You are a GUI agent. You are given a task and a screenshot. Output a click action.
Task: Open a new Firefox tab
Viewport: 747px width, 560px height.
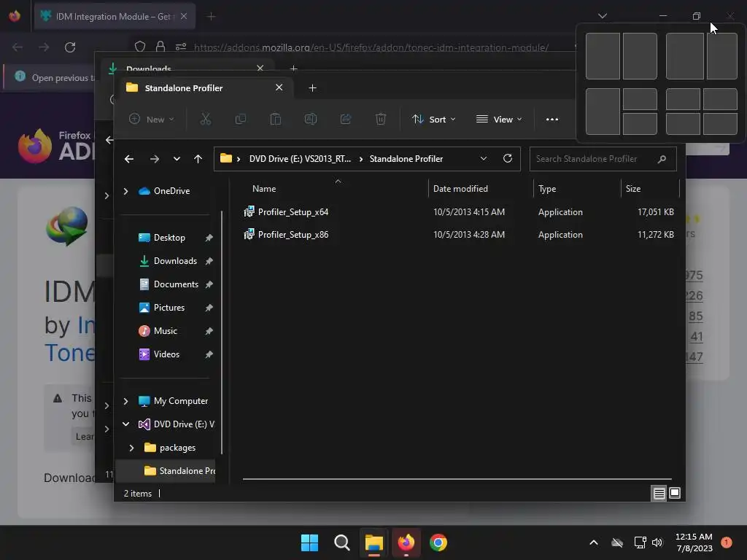[211, 17]
